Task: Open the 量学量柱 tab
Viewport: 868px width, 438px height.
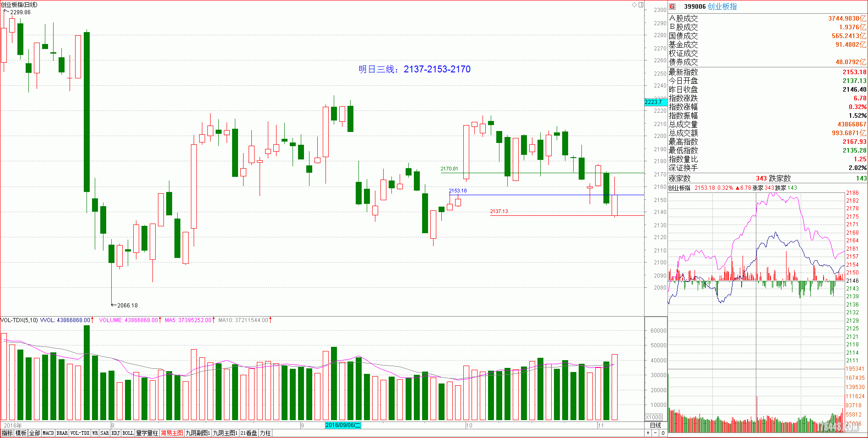Action: [147, 433]
